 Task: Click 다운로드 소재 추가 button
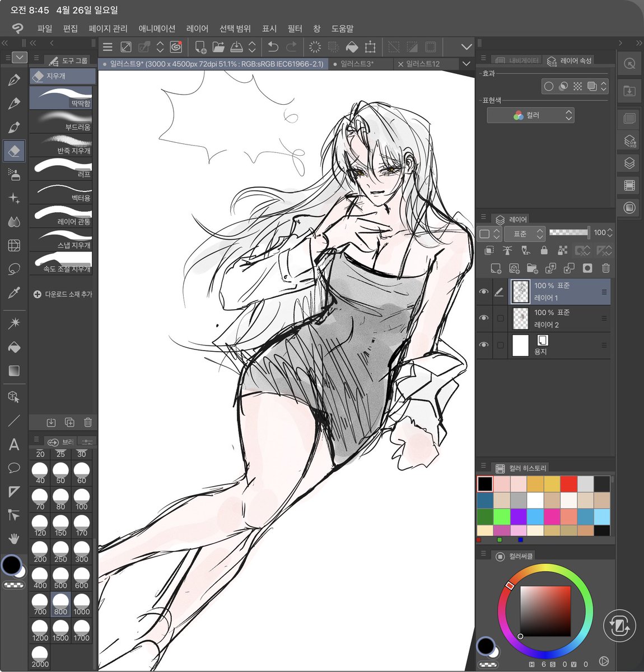pyautogui.click(x=63, y=294)
